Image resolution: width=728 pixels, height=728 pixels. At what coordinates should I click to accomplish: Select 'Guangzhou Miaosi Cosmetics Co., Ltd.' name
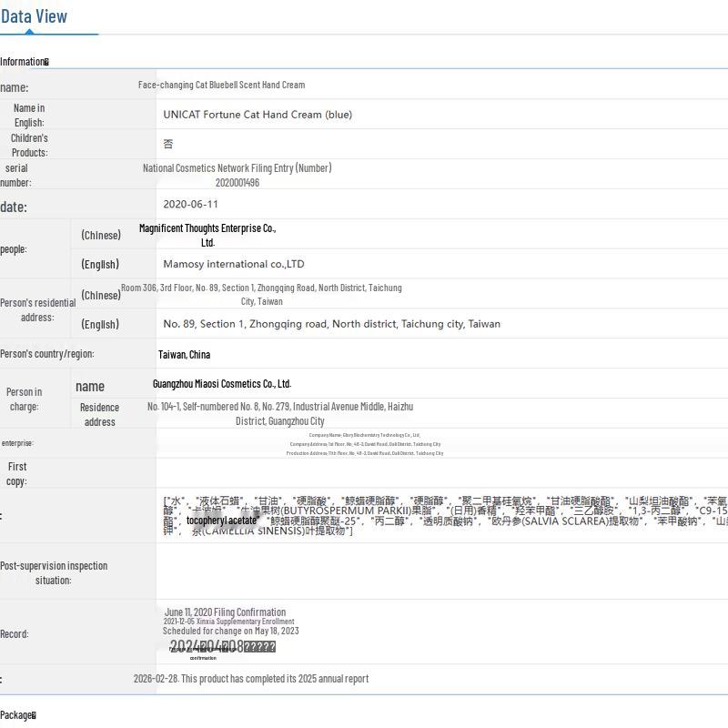222,384
